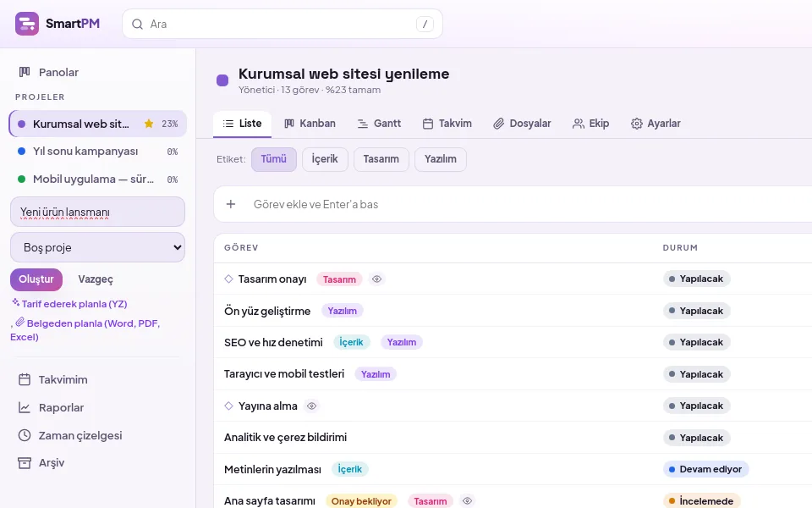The height and width of the screenshot is (508, 812).
Task: Open Panolar from the sidebar
Action: pos(49,72)
